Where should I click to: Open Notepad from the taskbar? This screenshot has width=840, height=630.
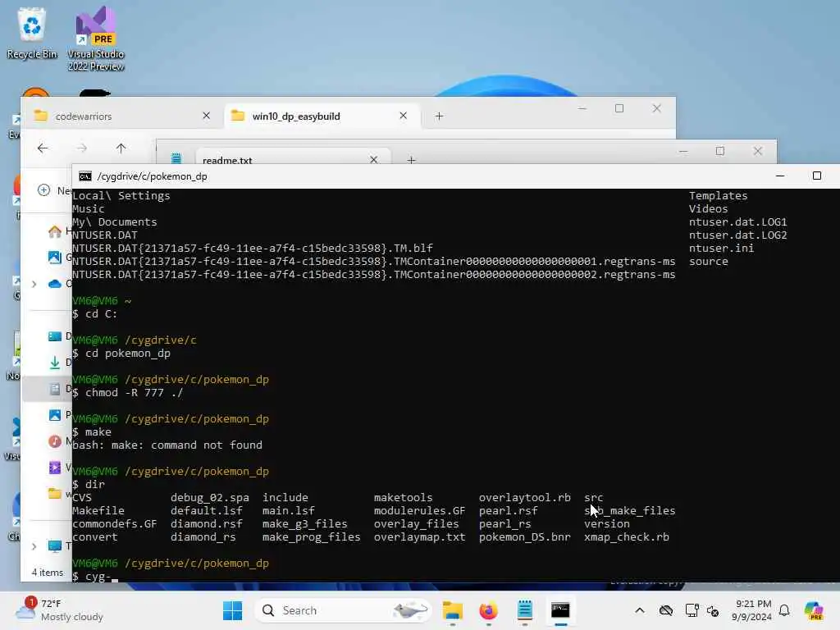coord(524,610)
